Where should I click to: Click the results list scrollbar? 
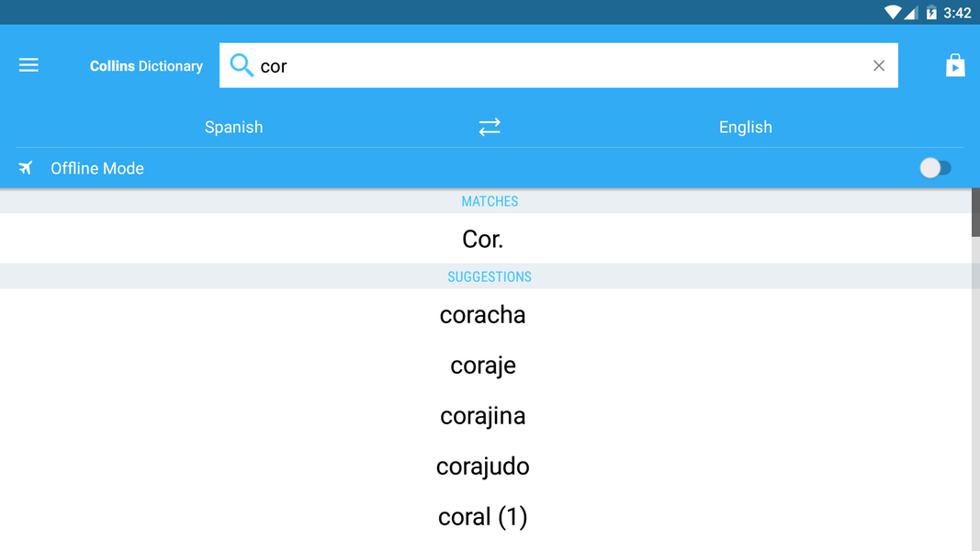[x=975, y=213]
